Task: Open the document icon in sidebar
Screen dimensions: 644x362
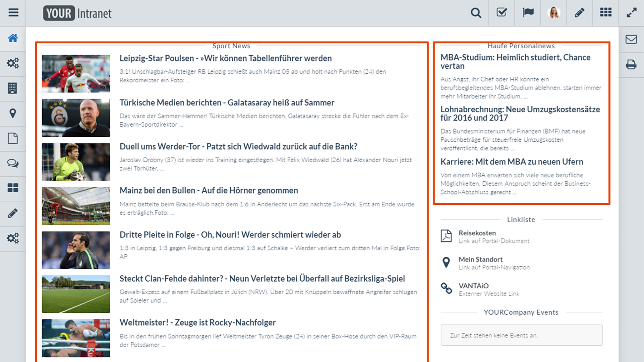Action: [13, 138]
